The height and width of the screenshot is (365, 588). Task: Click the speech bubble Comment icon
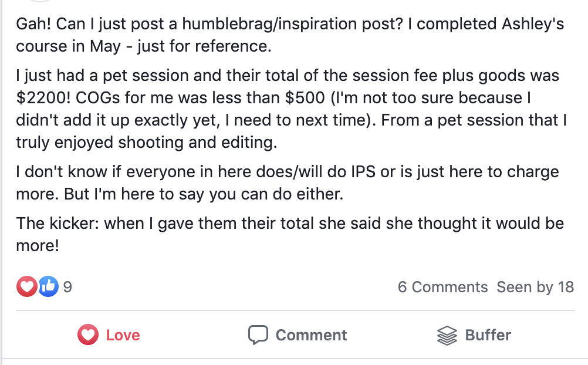coord(258,335)
